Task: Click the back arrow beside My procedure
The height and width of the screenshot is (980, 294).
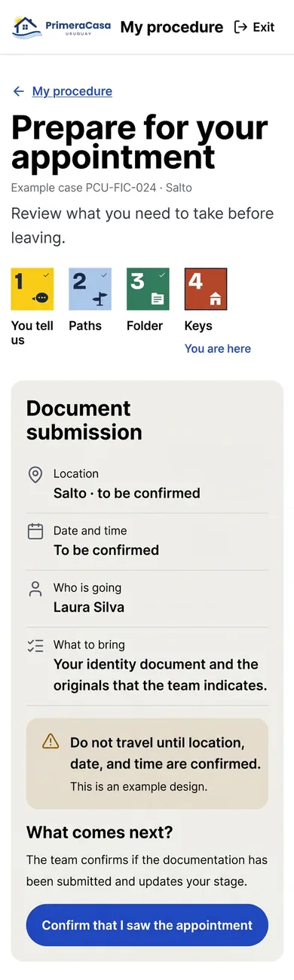Action: click(19, 91)
